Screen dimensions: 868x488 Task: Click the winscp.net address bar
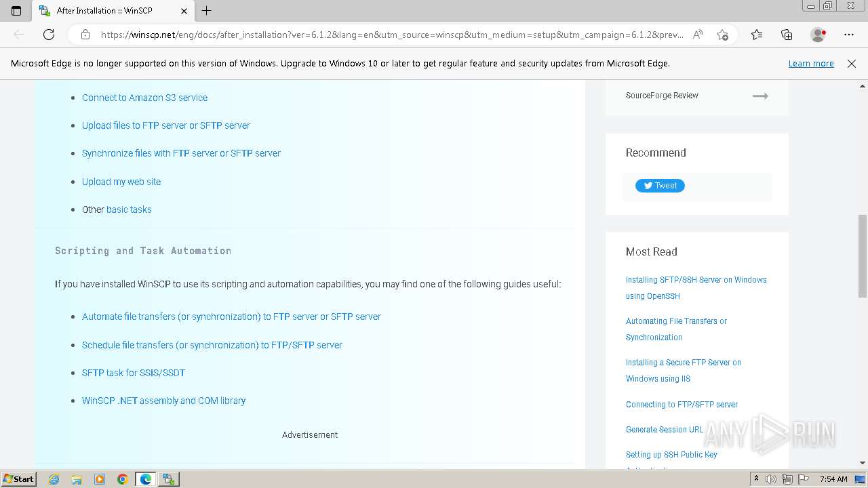click(x=392, y=35)
